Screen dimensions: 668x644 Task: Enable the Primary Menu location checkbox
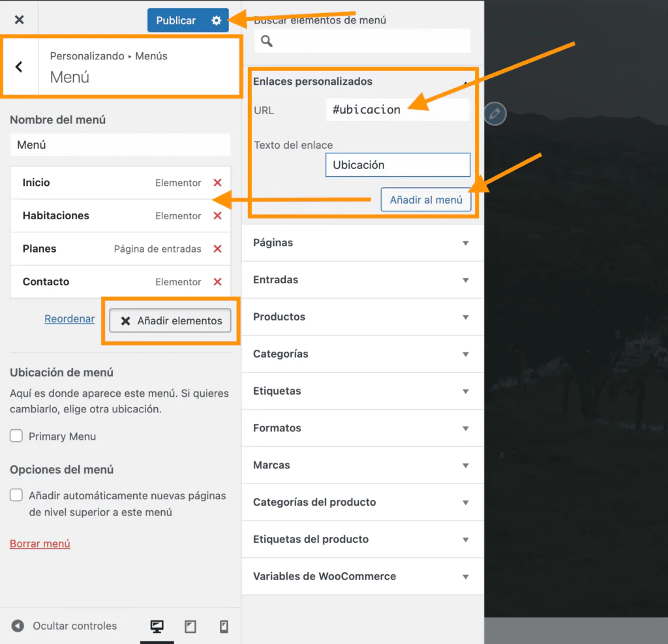coord(16,437)
